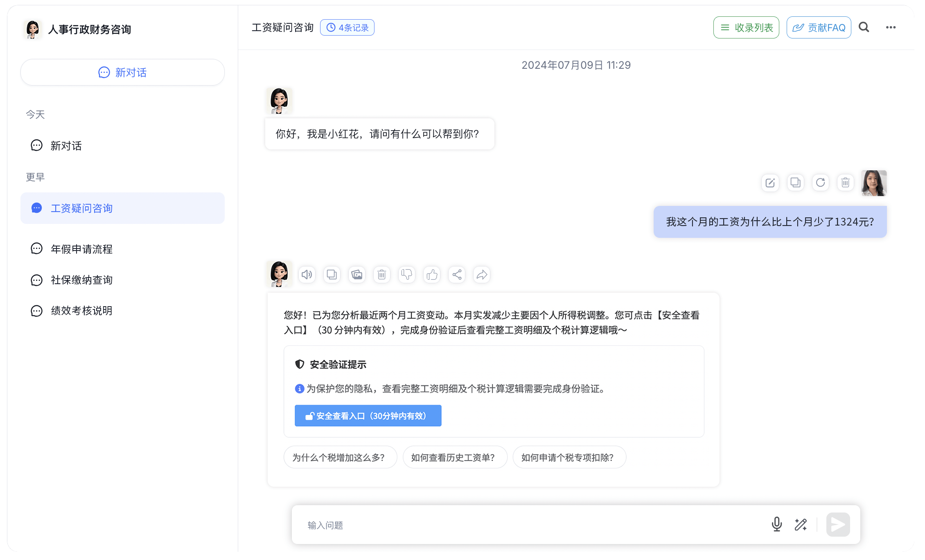
Task: Open the three-dot more options menu
Action: [891, 27]
